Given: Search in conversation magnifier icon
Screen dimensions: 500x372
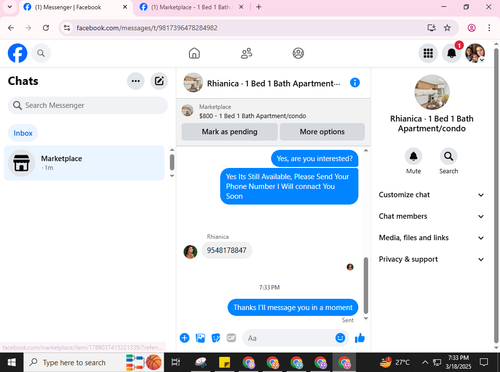Looking at the screenshot, I should (449, 156).
